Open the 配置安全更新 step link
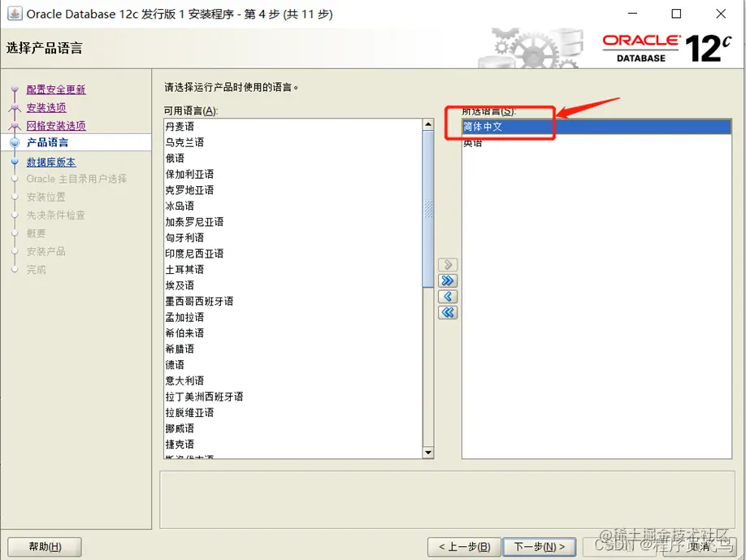Viewport: 746px width, 560px height. [55, 89]
